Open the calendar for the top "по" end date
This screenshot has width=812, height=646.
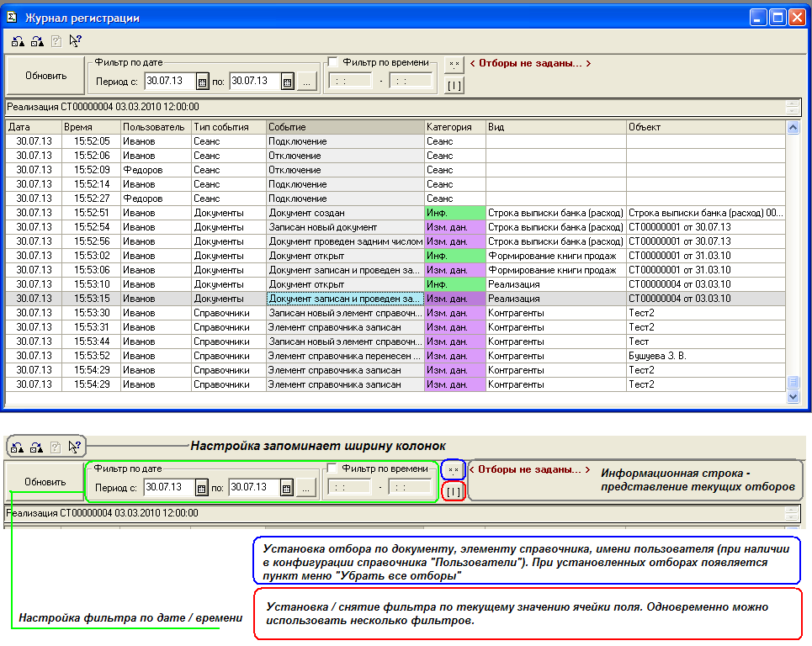[287, 82]
